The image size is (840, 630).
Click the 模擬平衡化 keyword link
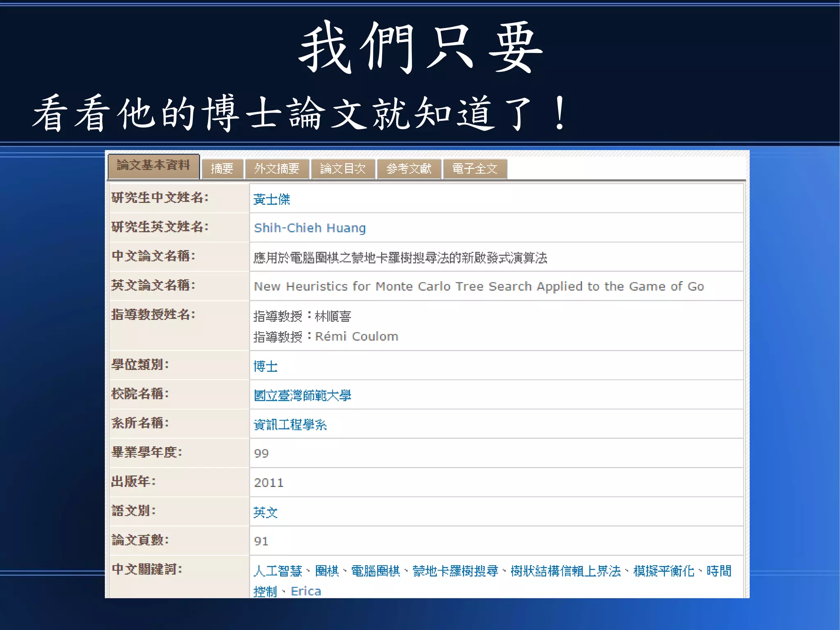tap(664, 571)
